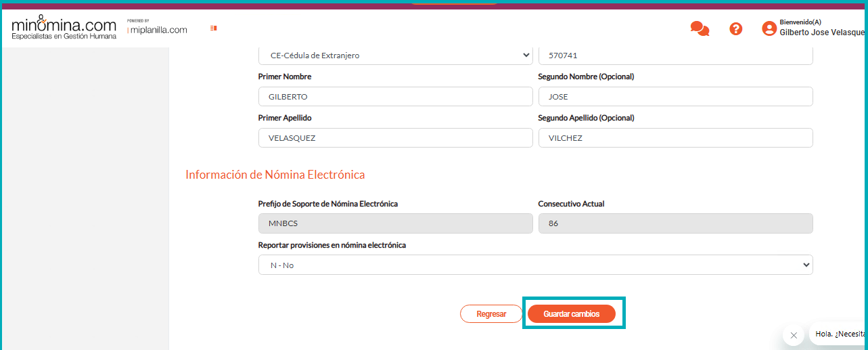Save with the Guardar cambios button

pyautogui.click(x=572, y=314)
